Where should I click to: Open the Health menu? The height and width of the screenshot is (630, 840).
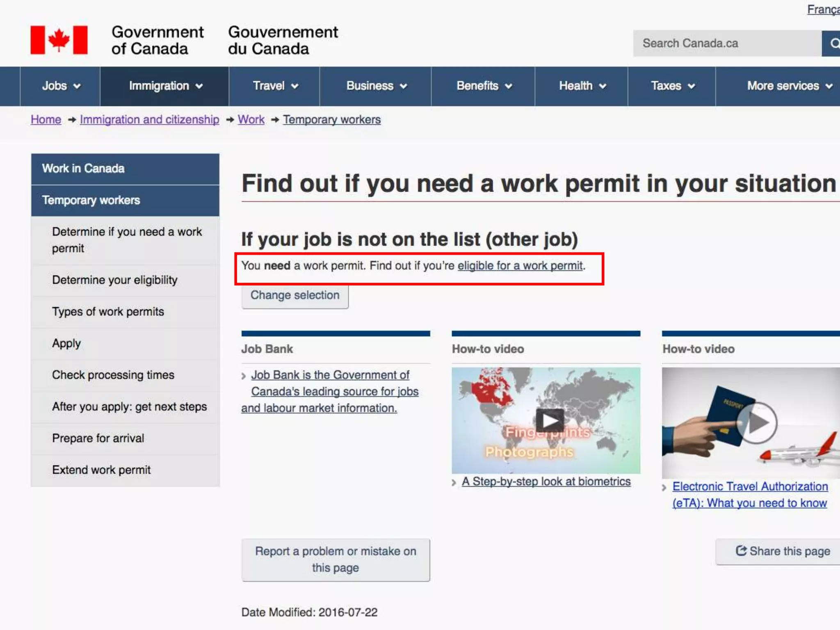[x=582, y=86]
